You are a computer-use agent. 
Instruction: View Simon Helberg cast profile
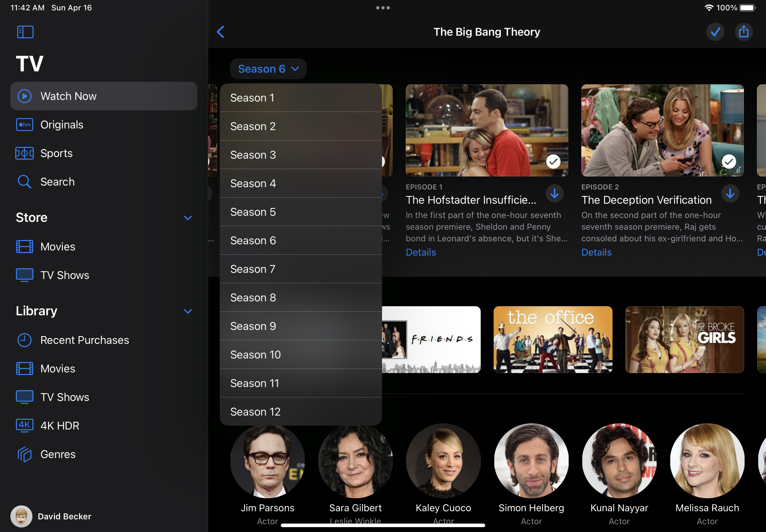531,461
